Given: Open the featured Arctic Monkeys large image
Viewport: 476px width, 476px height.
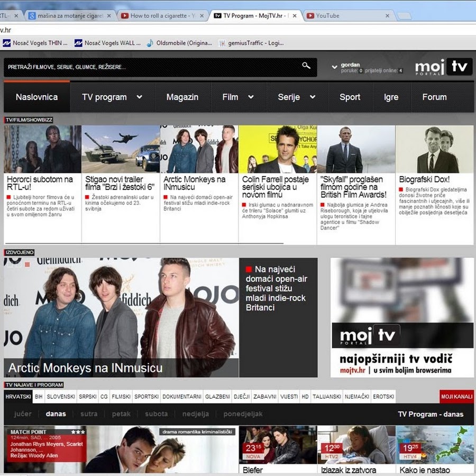Looking at the screenshot, I should pos(121,317).
